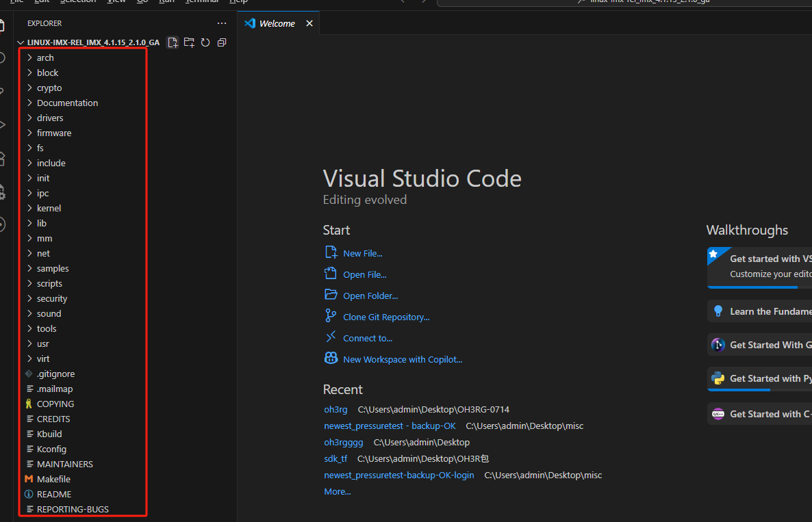Open recent project oh3rg

coord(335,409)
